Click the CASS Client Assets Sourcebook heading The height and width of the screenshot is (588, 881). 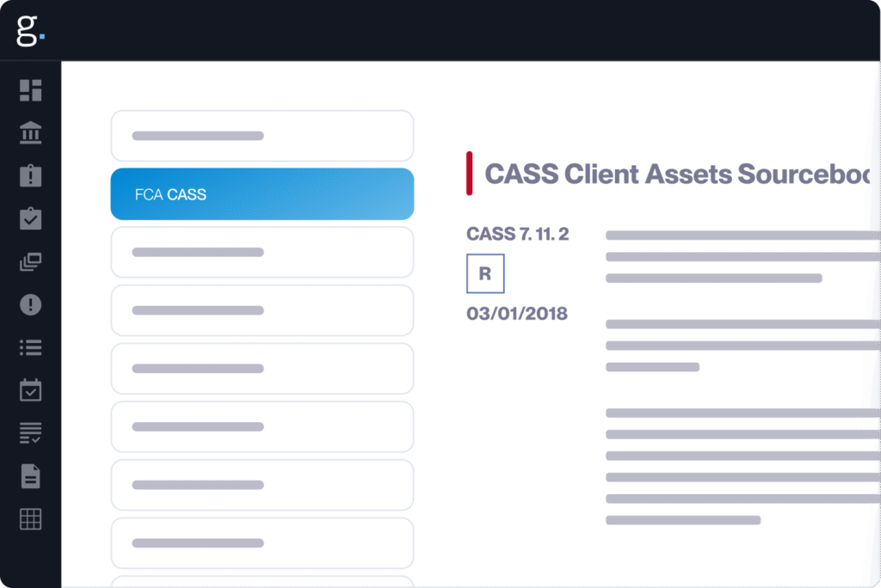pos(677,175)
